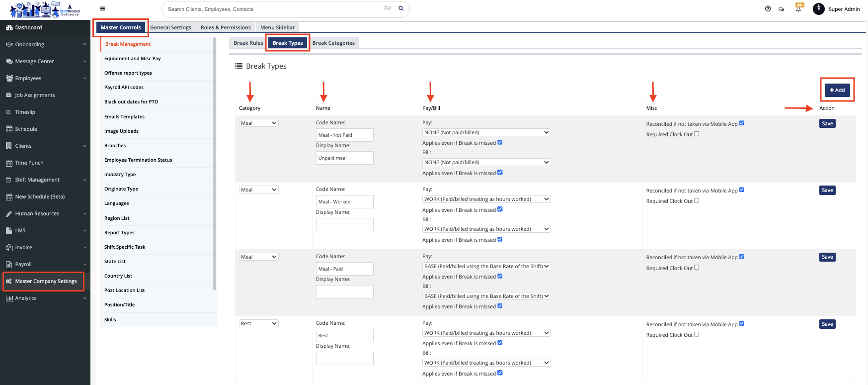The width and height of the screenshot is (868, 385).
Task: Click the Super Admin avatar icon
Action: [x=818, y=9]
